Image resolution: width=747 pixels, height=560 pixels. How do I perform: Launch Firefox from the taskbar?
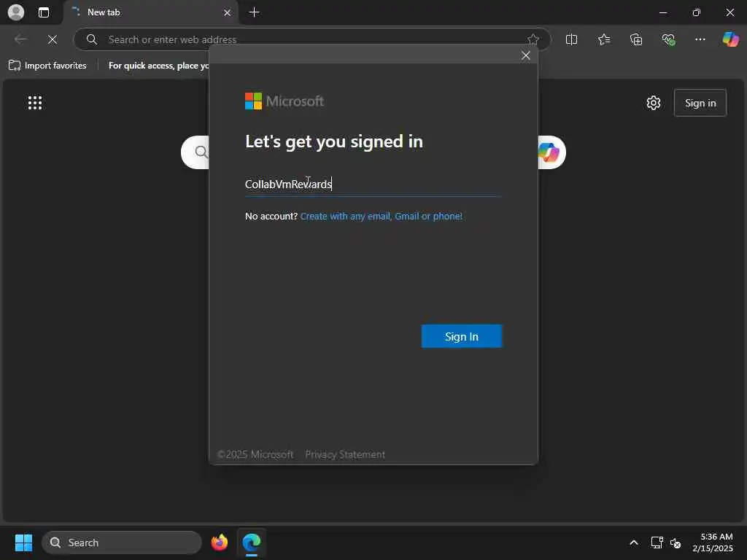220,542
